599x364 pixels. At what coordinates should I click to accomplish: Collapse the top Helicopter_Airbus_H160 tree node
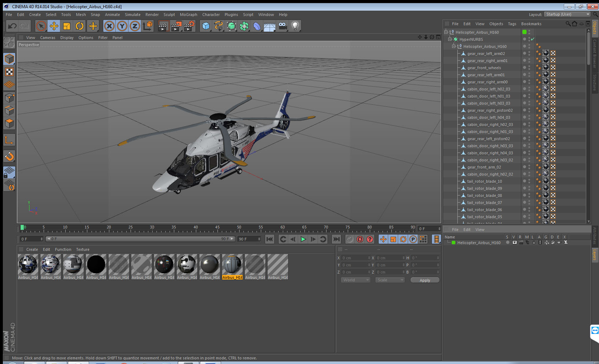pos(446,32)
